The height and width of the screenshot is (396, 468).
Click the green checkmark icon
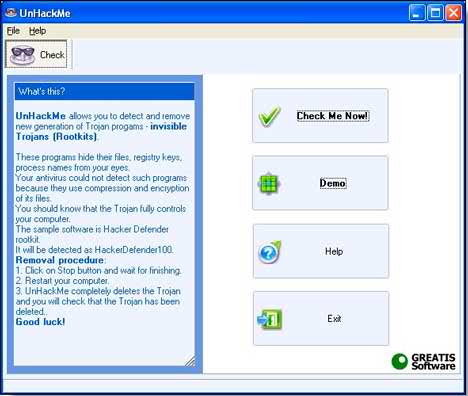269,116
